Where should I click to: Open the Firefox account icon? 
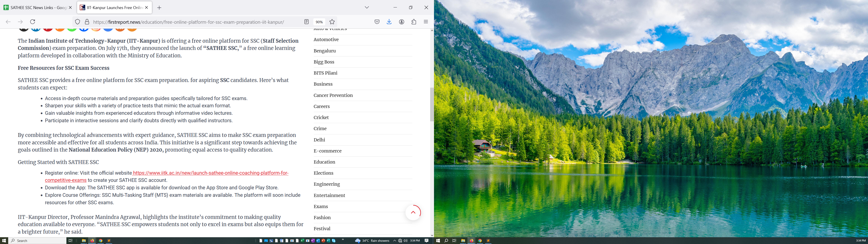(x=402, y=22)
